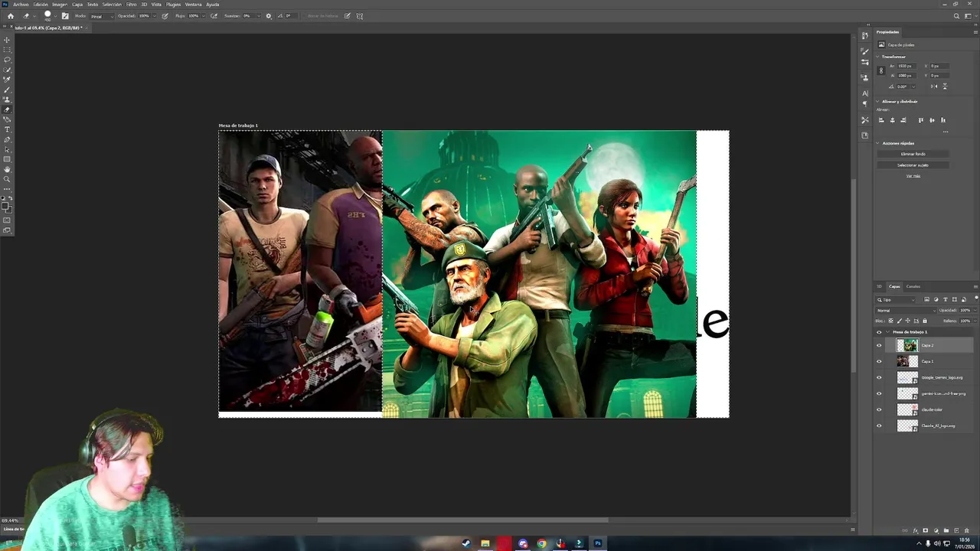Toggle the symmetry butterfly icon
Image resolution: width=980 pixels, height=551 pixels.
(359, 16)
